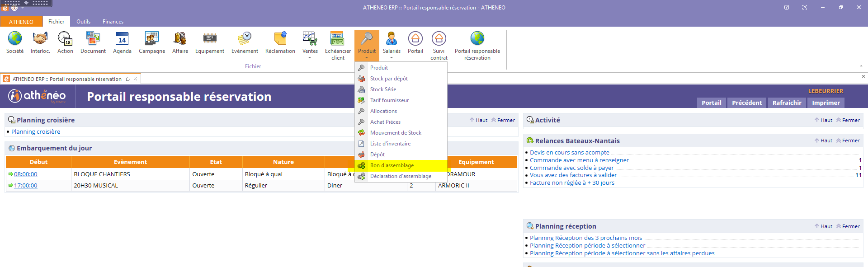Select Produit in the dropdown menu

tap(401, 68)
